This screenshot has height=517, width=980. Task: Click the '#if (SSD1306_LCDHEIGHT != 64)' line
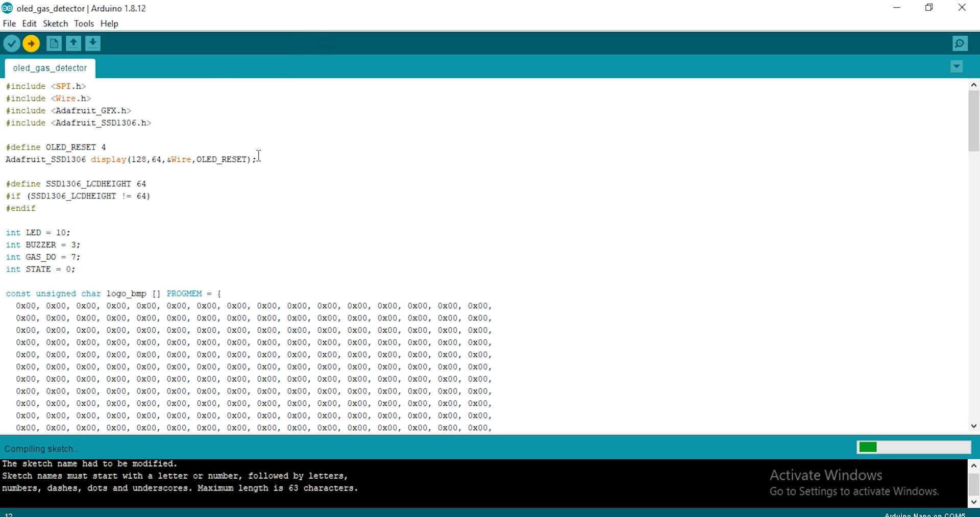click(x=78, y=196)
